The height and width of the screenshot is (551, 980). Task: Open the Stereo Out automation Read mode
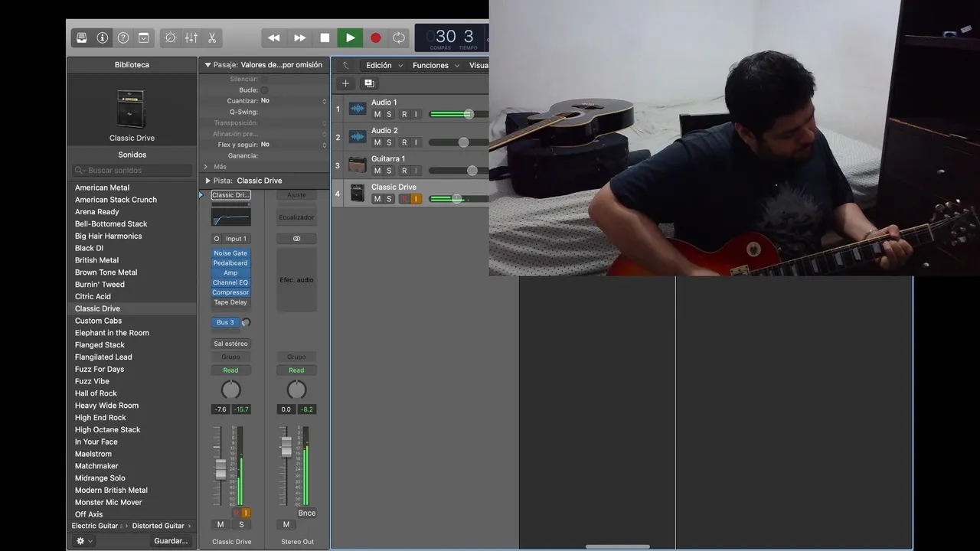click(x=296, y=370)
